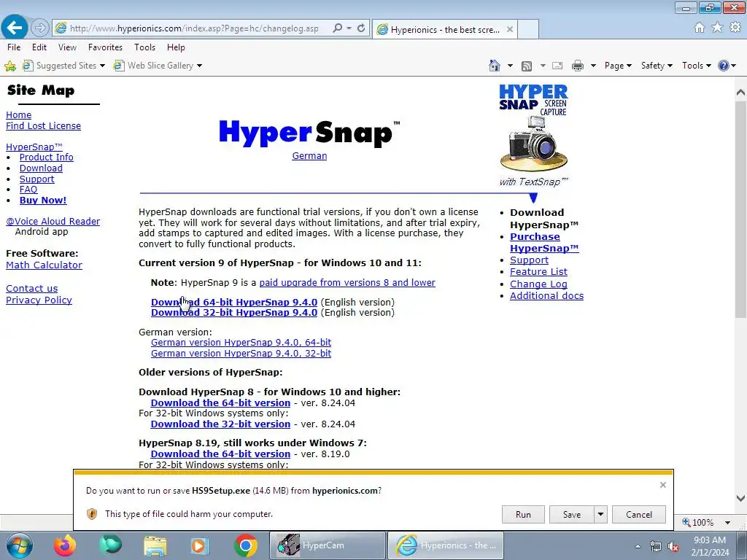Screen dimensions: 747x560
Task: Click the Add to Favorites bar star icon
Action: coord(10,66)
